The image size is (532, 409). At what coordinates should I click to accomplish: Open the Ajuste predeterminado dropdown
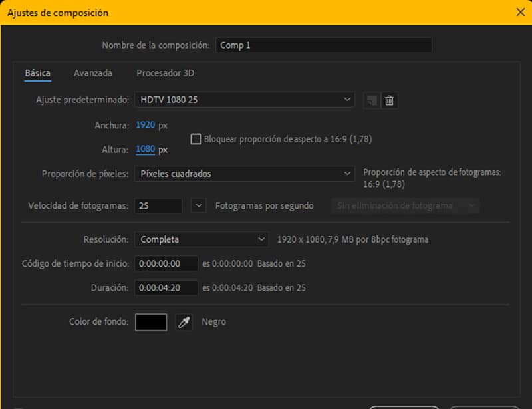[x=244, y=100]
